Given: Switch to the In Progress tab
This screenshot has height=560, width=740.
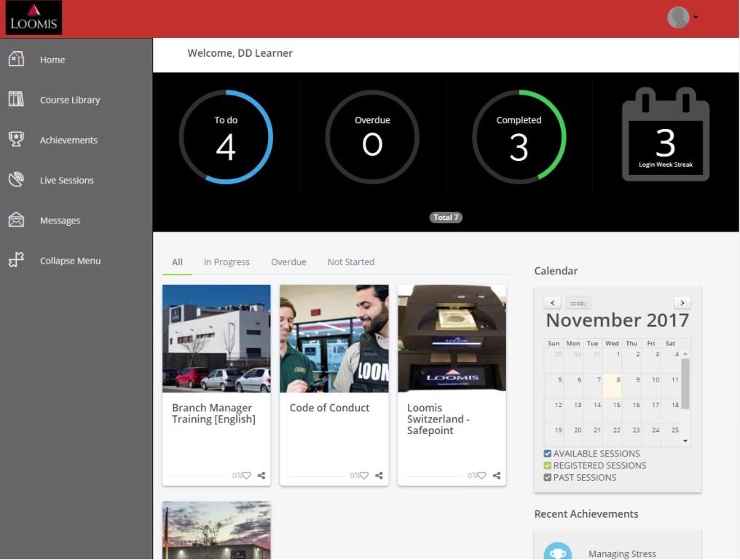Looking at the screenshot, I should click(x=227, y=262).
